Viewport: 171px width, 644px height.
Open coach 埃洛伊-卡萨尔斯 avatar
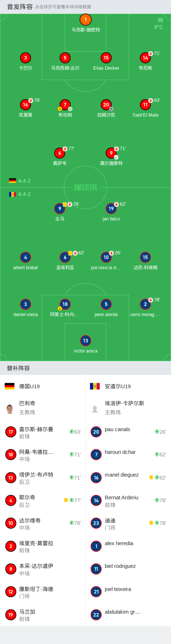[x=95, y=409]
